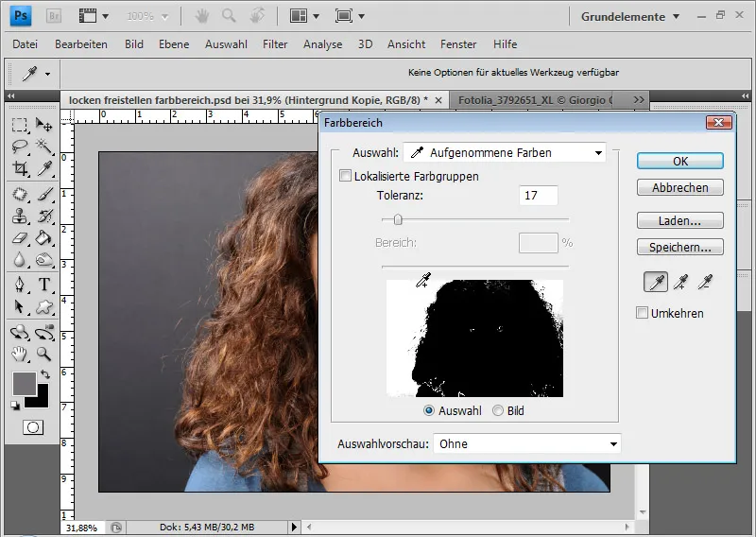Select the Lasso tool
This screenshot has width=756, height=537.
click(x=19, y=147)
